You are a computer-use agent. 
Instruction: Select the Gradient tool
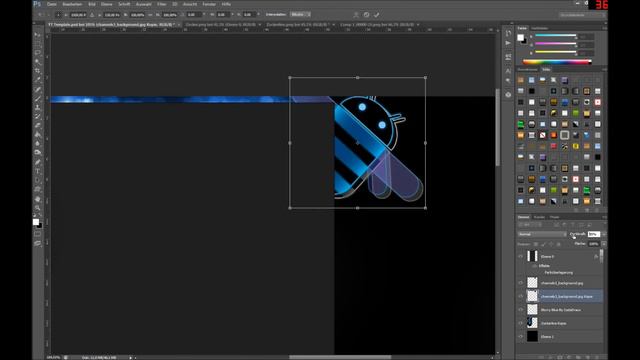point(38,135)
